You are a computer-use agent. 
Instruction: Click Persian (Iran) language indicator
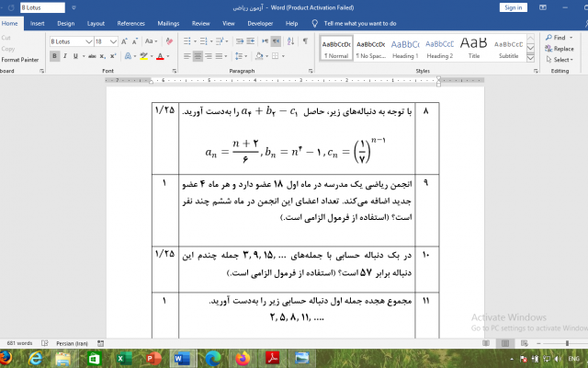[x=72, y=343]
